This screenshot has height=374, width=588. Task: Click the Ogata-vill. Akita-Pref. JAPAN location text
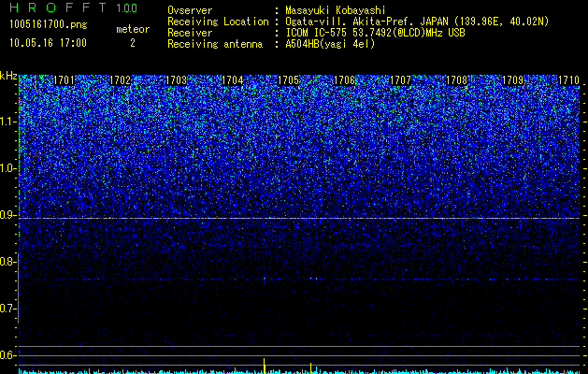pos(417,22)
